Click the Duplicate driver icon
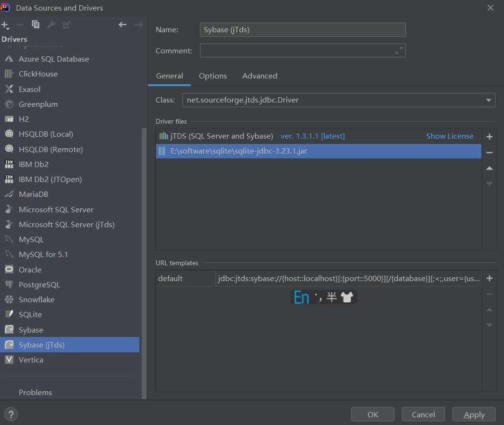This screenshot has height=425, width=504. point(36,25)
